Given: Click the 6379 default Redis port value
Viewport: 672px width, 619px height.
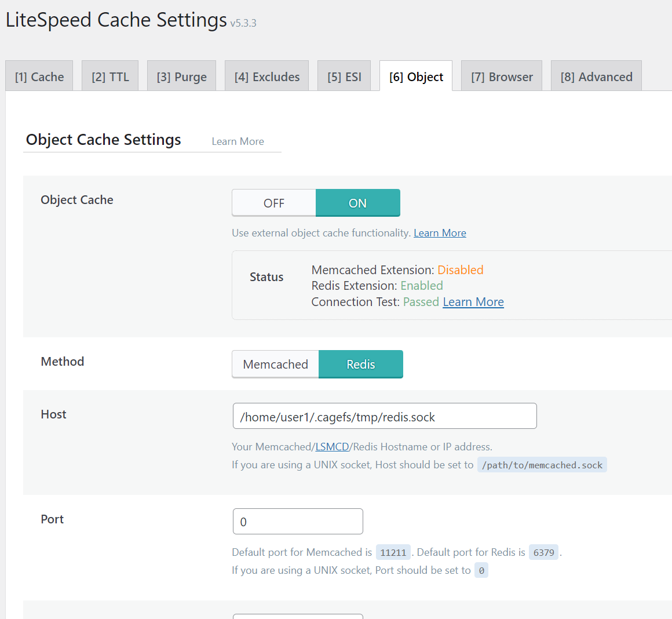Looking at the screenshot, I should click(x=543, y=552).
